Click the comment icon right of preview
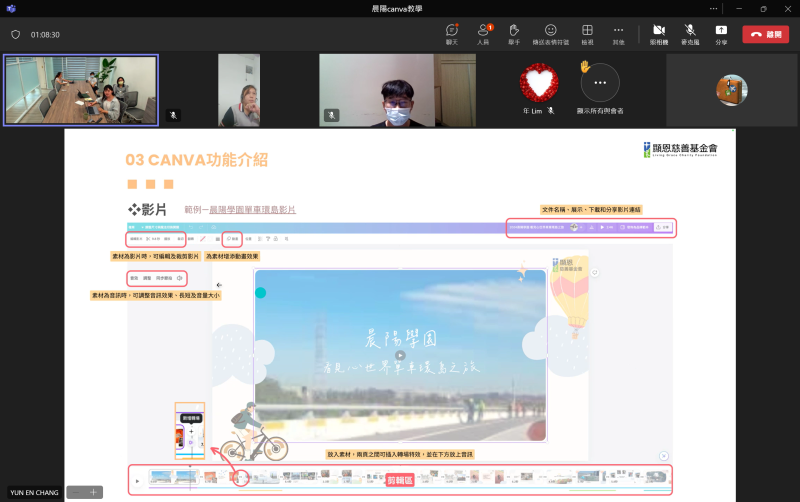The height and width of the screenshot is (502, 800). tap(594, 273)
